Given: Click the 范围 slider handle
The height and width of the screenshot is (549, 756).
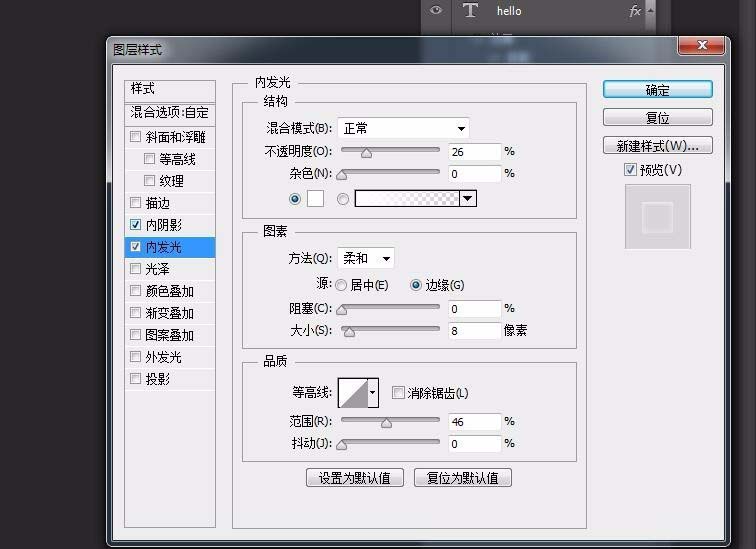Looking at the screenshot, I should tap(386, 423).
